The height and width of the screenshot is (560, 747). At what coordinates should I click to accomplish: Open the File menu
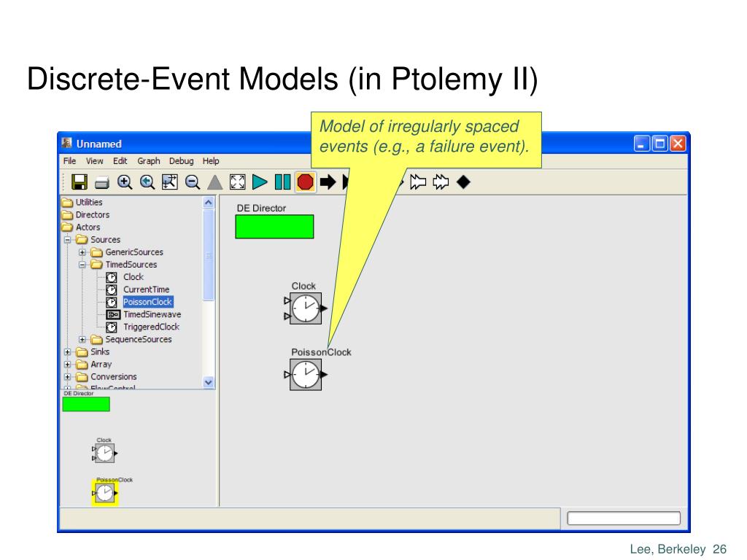[69, 161]
